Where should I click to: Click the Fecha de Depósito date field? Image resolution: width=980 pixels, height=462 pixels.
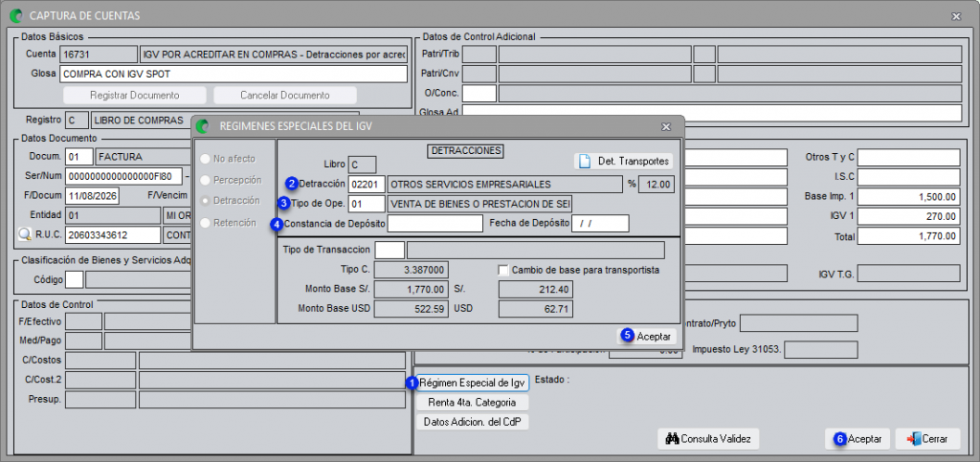[x=600, y=224]
